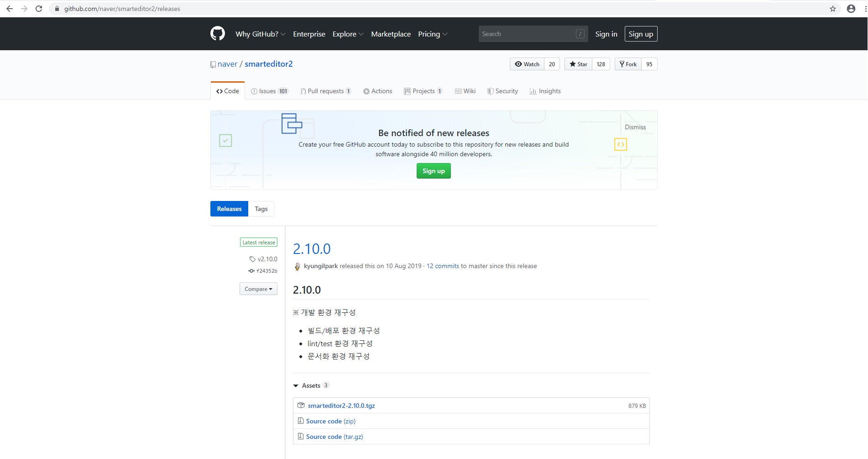Open the Pricing dropdown
The width and height of the screenshot is (868, 459).
tap(433, 34)
